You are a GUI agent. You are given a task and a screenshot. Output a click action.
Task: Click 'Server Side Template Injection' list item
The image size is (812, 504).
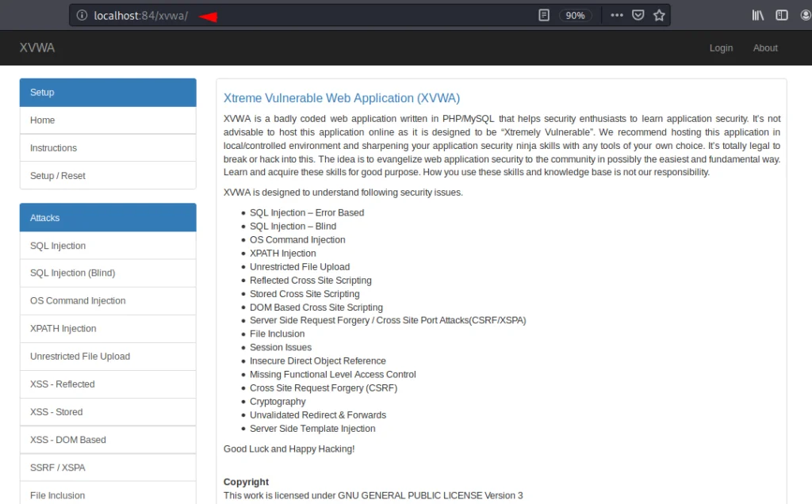click(x=312, y=429)
